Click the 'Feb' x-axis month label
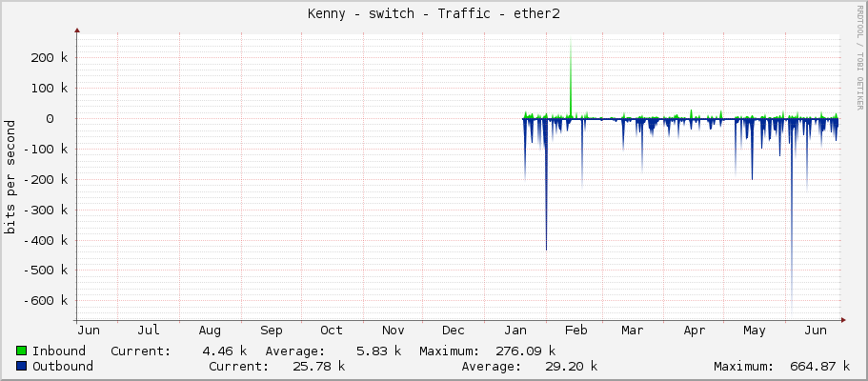 tap(576, 331)
